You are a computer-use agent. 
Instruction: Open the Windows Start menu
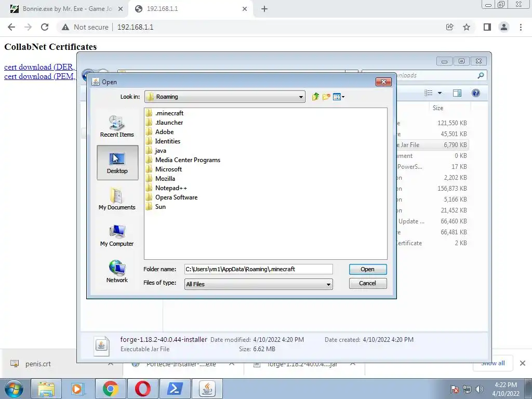click(14, 389)
